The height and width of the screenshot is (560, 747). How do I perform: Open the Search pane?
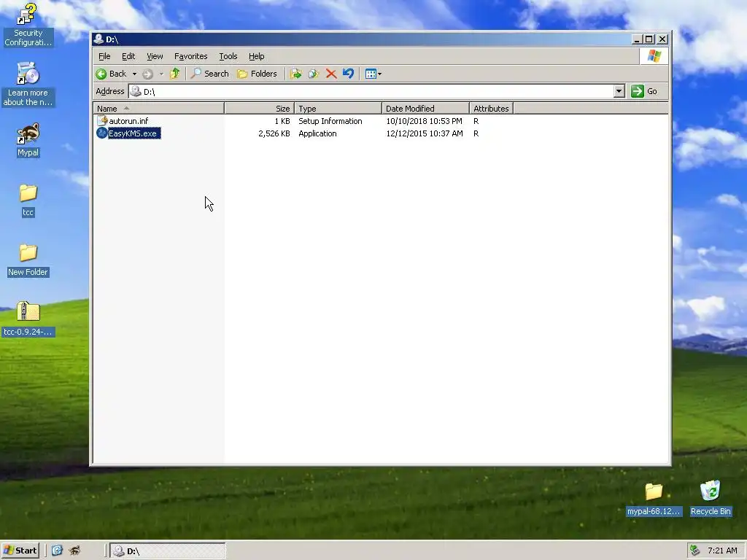click(209, 74)
